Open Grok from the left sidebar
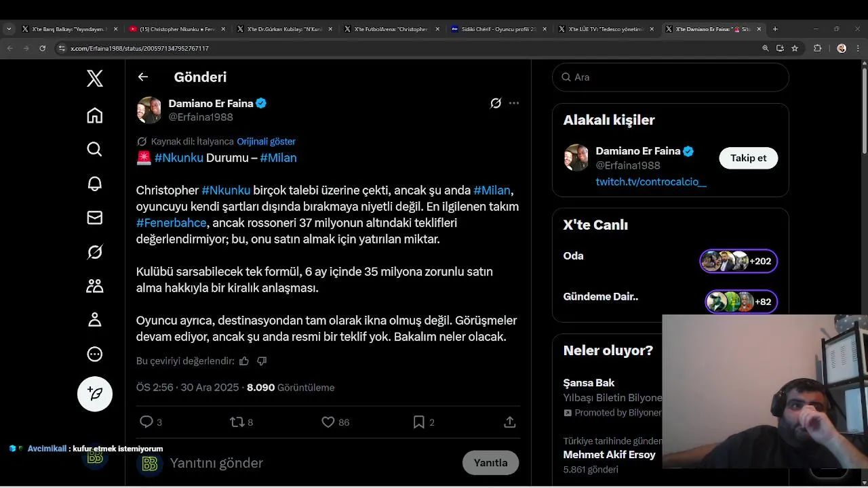 94,252
